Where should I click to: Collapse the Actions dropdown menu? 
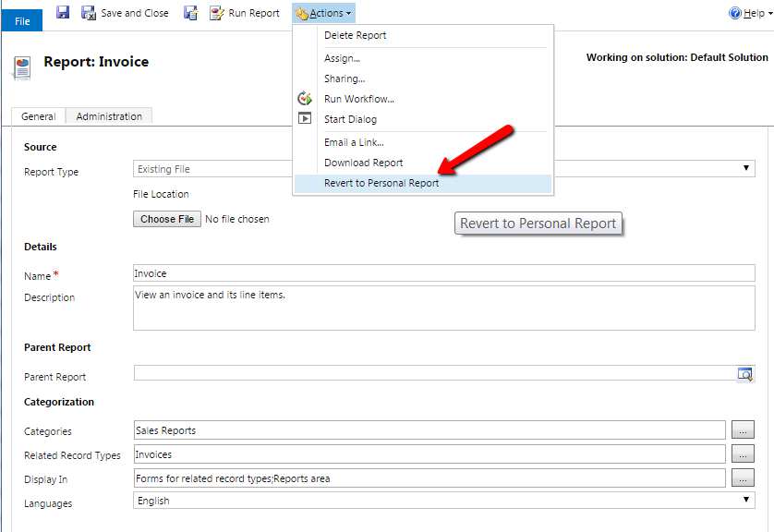pos(323,13)
